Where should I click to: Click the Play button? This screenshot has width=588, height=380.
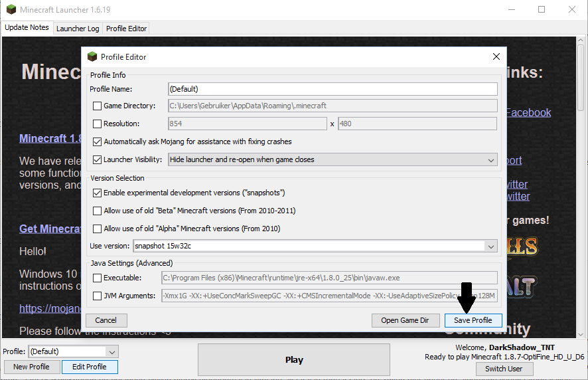click(x=294, y=359)
